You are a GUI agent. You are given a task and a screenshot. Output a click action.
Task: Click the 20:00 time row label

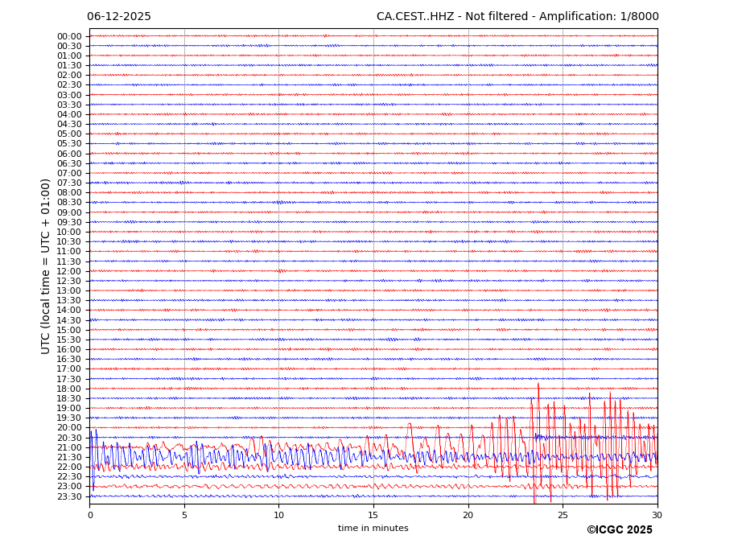pyautogui.click(x=69, y=428)
